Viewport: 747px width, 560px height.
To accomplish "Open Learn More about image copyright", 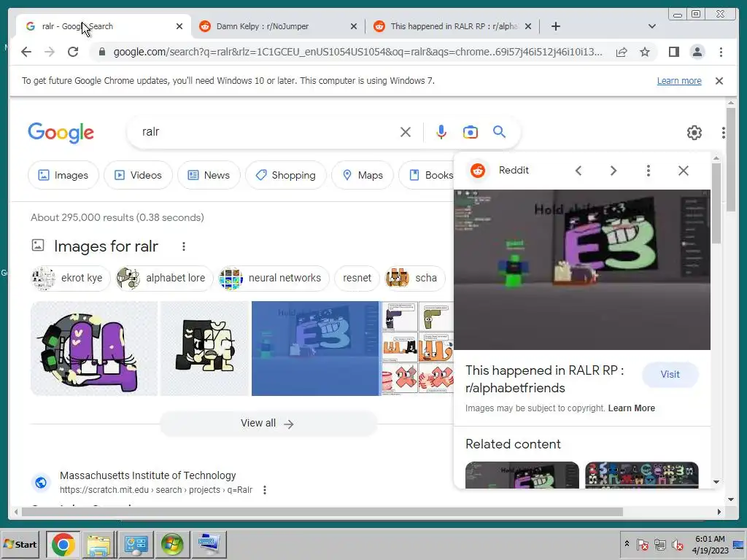I will click(x=631, y=408).
